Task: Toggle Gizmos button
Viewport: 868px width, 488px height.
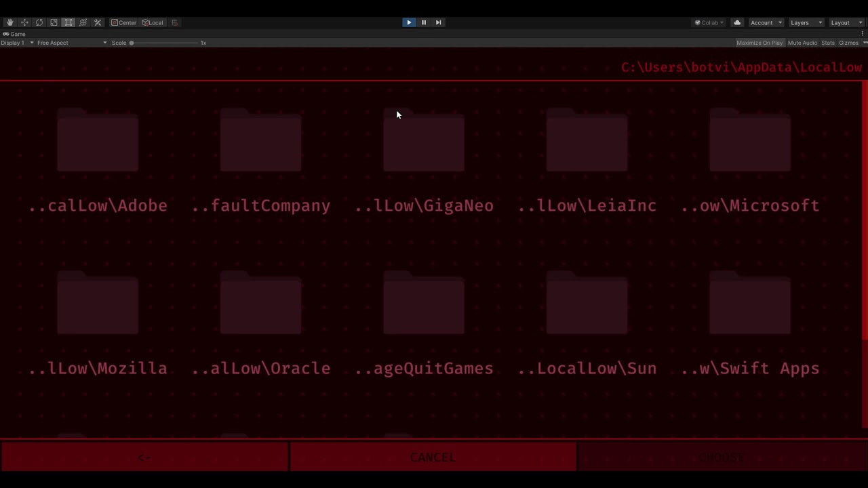Action: coord(848,43)
